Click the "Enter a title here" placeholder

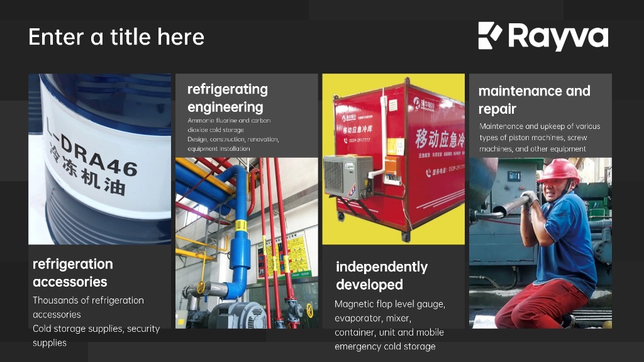[116, 36]
